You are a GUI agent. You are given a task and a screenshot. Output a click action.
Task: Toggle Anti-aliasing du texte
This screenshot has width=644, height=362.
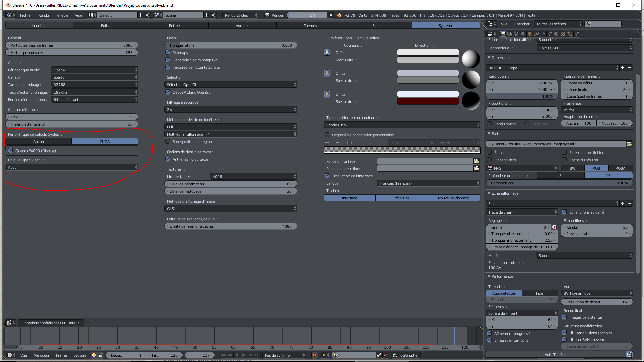pyautogui.click(x=168, y=159)
